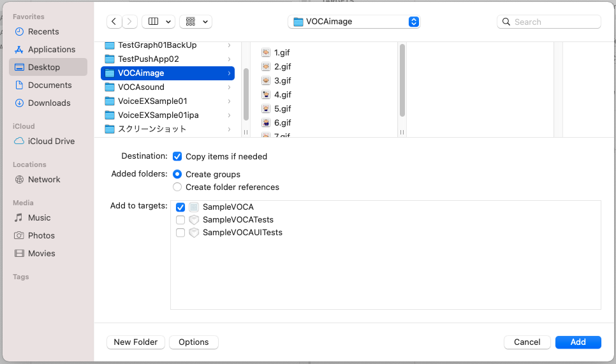Image resolution: width=616 pixels, height=364 pixels.
Task: Click the New Folder button
Action: click(x=136, y=342)
